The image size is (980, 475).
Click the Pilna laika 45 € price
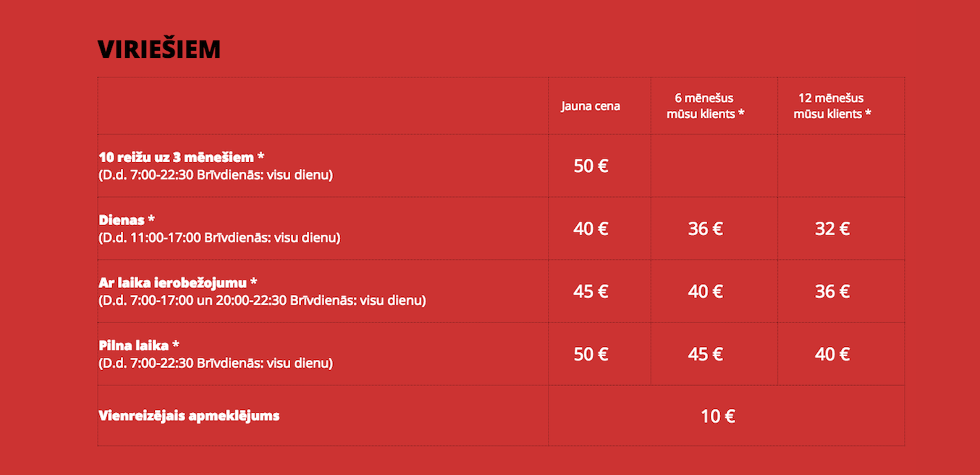(x=706, y=354)
